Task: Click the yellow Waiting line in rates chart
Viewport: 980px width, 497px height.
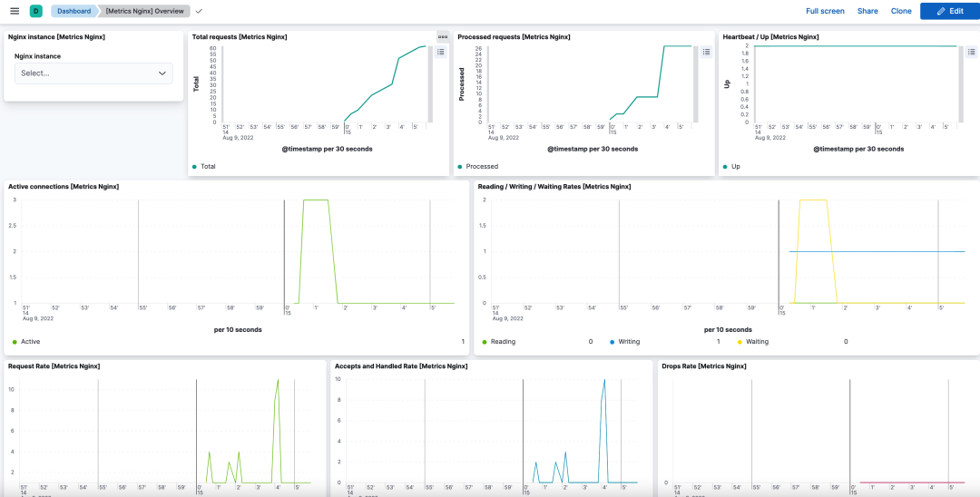Action: pyautogui.click(x=813, y=200)
